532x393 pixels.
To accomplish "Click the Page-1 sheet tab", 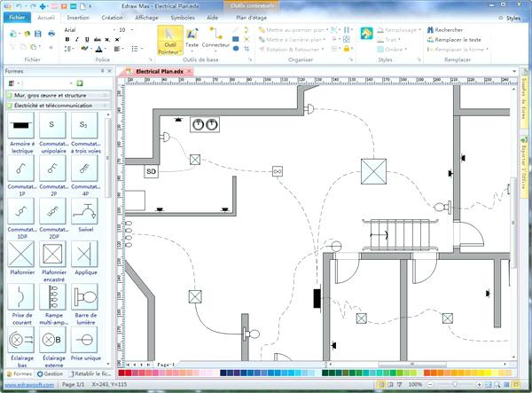I will [x=166, y=365].
